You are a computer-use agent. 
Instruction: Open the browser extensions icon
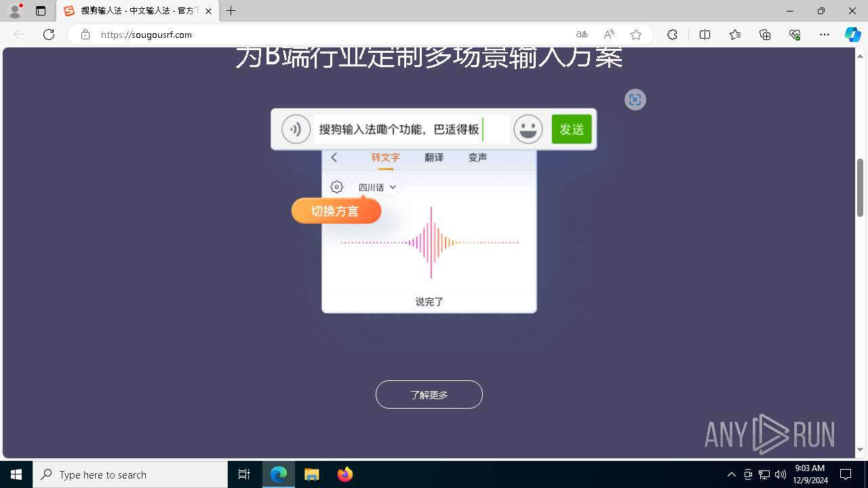click(672, 35)
